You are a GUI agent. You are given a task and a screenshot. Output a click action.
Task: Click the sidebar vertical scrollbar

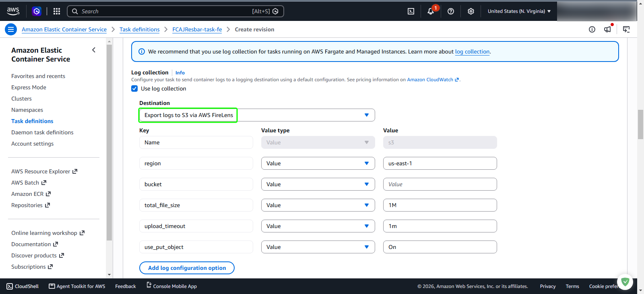[109, 142]
